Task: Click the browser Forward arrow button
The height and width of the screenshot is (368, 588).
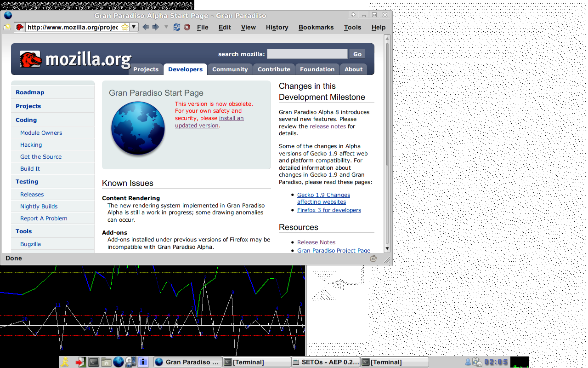Action: coord(156,27)
